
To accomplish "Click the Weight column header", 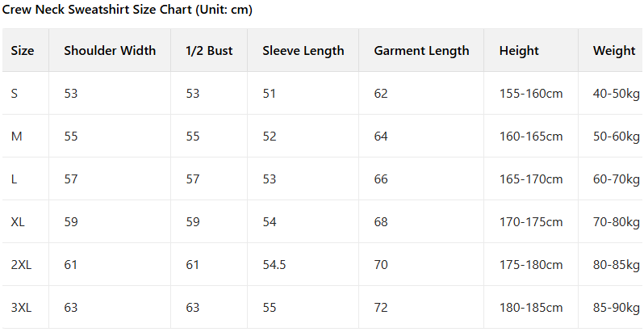I will click(614, 51).
